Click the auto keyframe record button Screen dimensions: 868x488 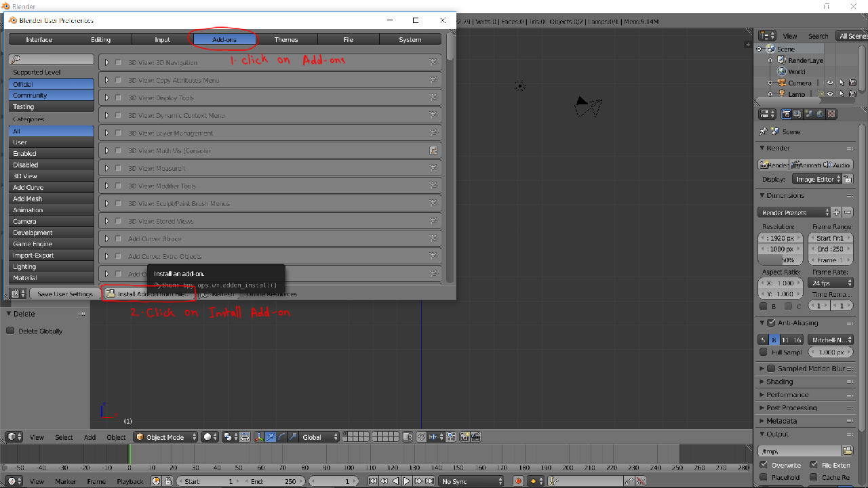(518, 481)
